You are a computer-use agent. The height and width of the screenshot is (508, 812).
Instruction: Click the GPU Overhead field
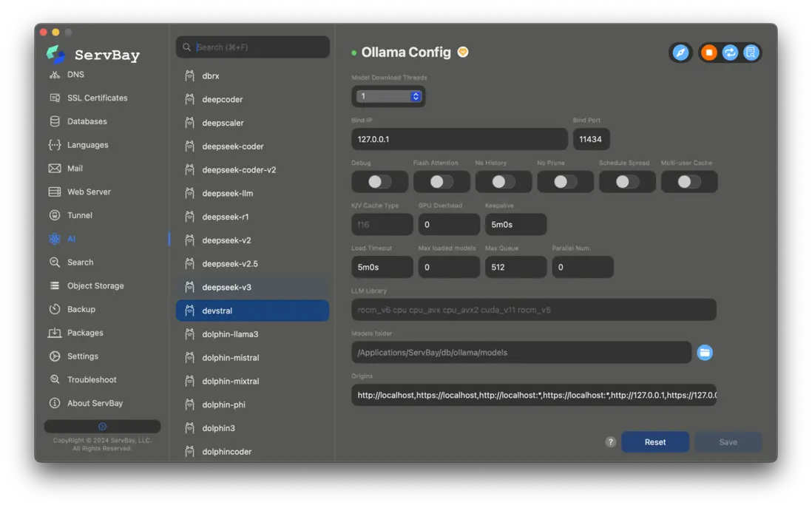click(449, 224)
